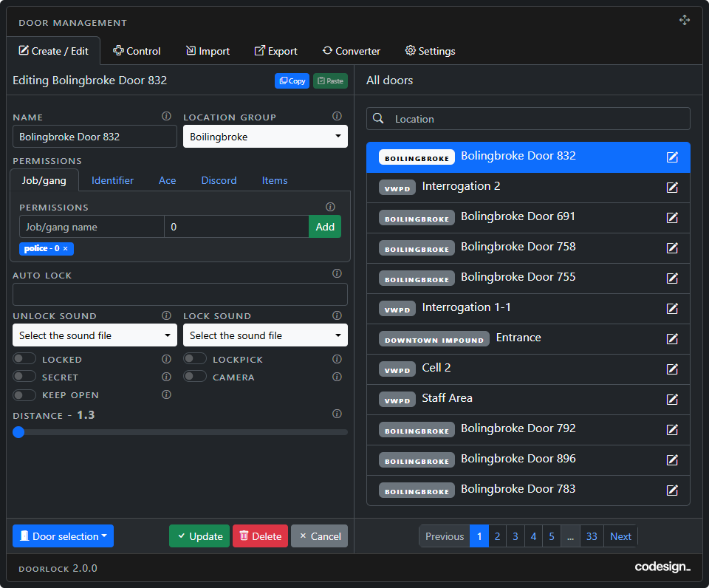This screenshot has height=588, width=709.
Task: Remove the police job permission tag
Action: (66, 248)
